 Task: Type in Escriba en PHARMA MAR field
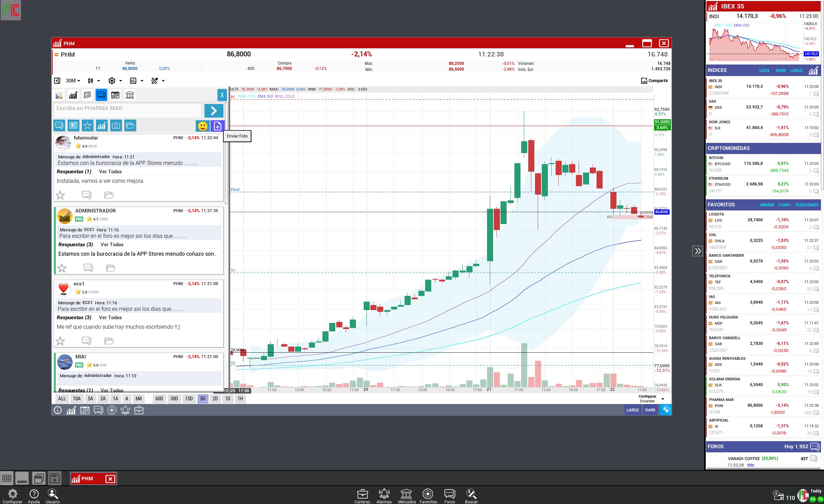128,110
